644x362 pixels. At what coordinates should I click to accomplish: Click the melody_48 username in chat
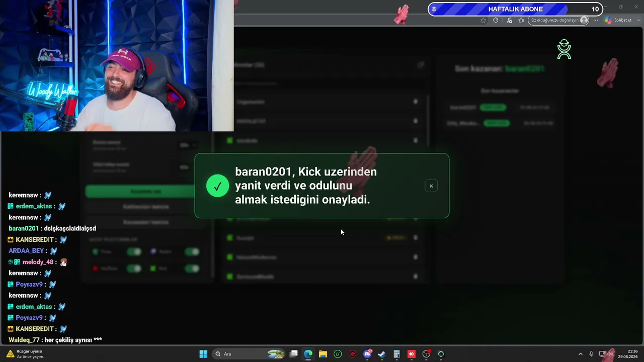click(x=38, y=262)
